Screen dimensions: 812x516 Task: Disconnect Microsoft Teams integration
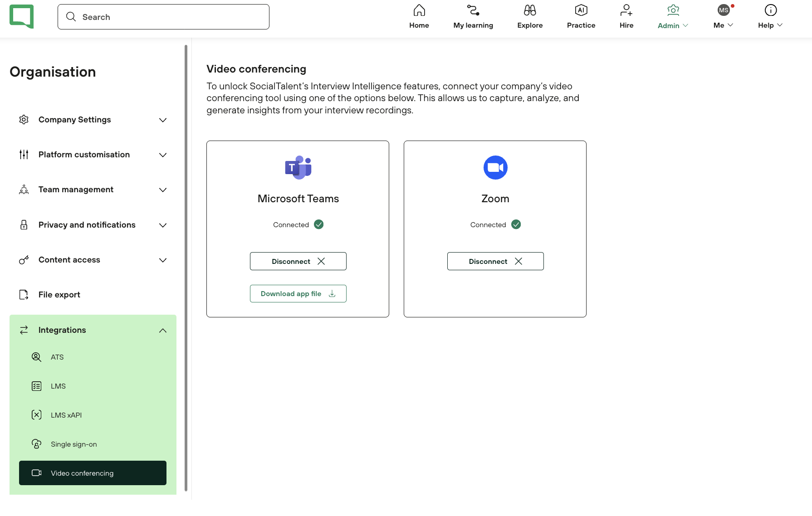(x=298, y=261)
